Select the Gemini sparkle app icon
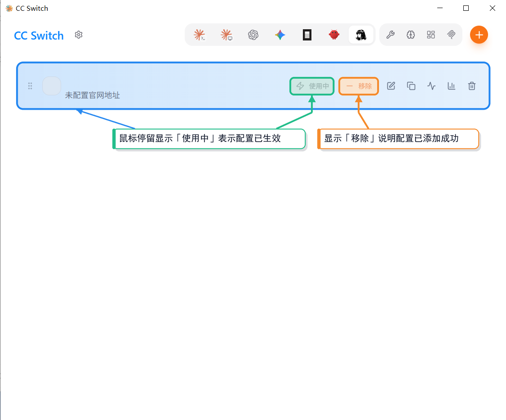 280,35
